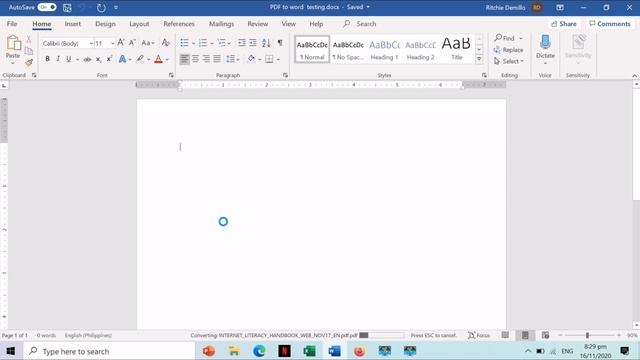640x360 pixels.
Task: Open the Borders dropdown
Action: (x=278, y=60)
